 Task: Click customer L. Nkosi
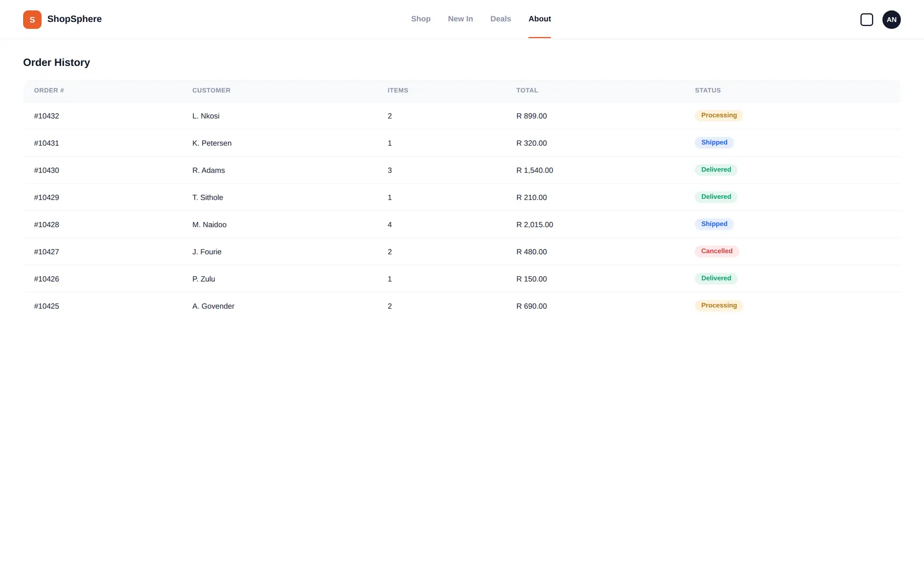click(206, 116)
